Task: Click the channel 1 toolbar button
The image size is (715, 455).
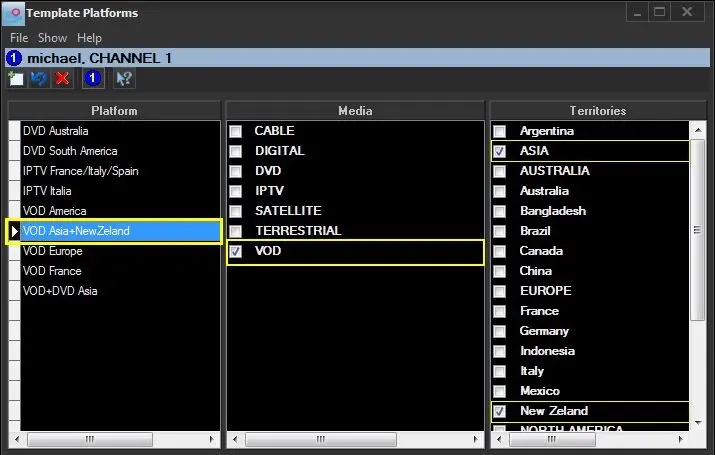Action: (92, 79)
